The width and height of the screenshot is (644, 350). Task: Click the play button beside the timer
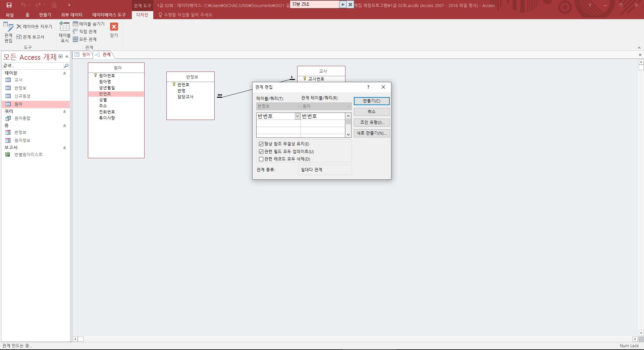343,4
